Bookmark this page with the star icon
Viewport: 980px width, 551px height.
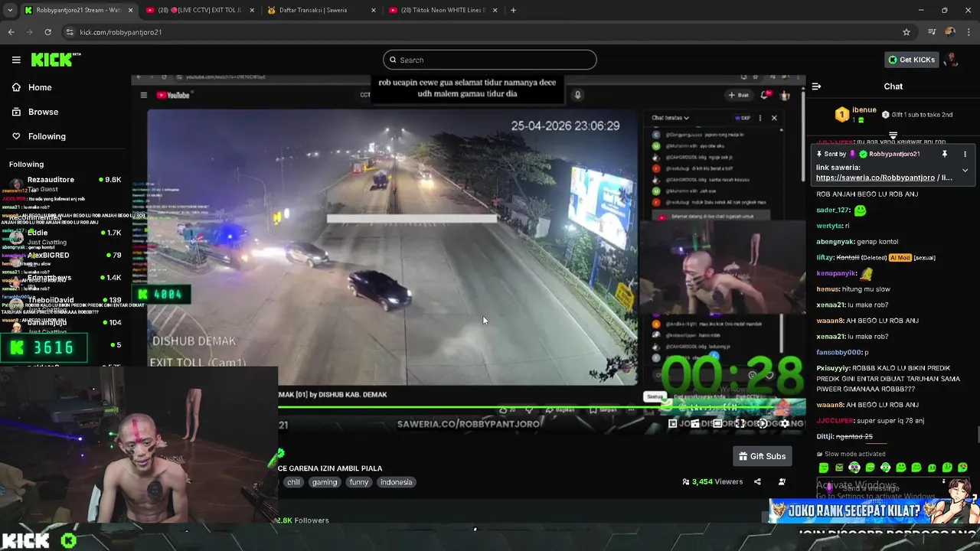[x=906, y=32]
